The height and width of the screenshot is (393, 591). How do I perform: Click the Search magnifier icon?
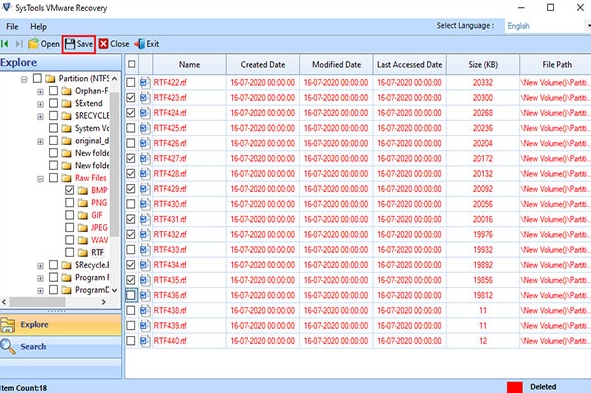(x=8, y=346)
